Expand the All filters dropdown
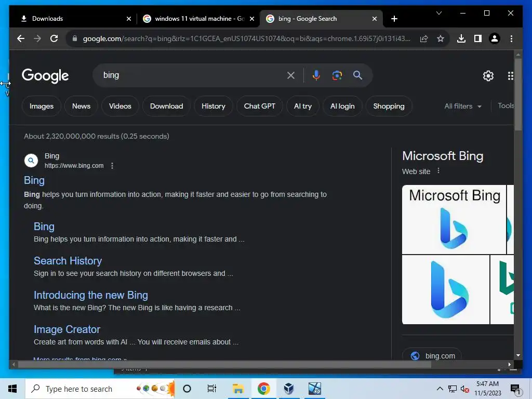The height and width of the screenshot is (399, 532). click(x=463, y=106)
